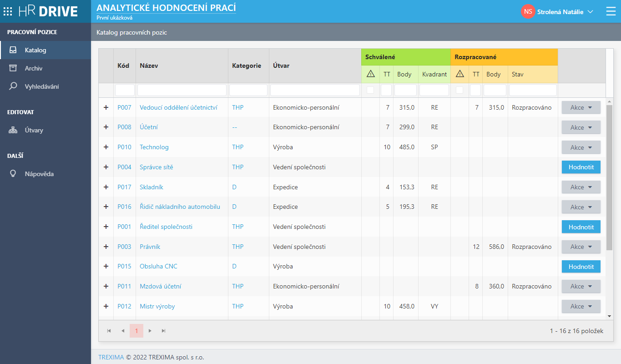Image resolution: width=621 pixels, height=364 pixels.
Task: Expand row P007 Vedoucí oddělení účetnictví
Action: point(106,107)
